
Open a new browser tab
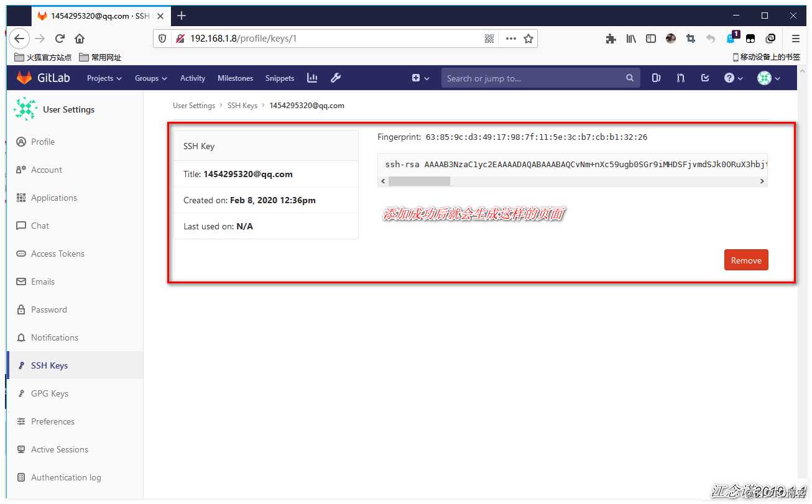(x=182, y=16)
